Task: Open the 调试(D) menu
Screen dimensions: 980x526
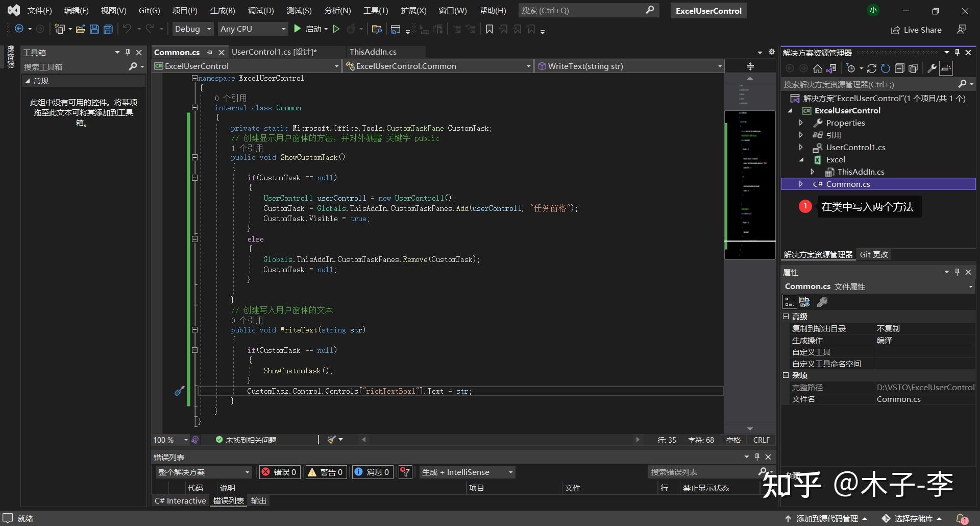Action: pyautogui.click(x=261, y=10)
